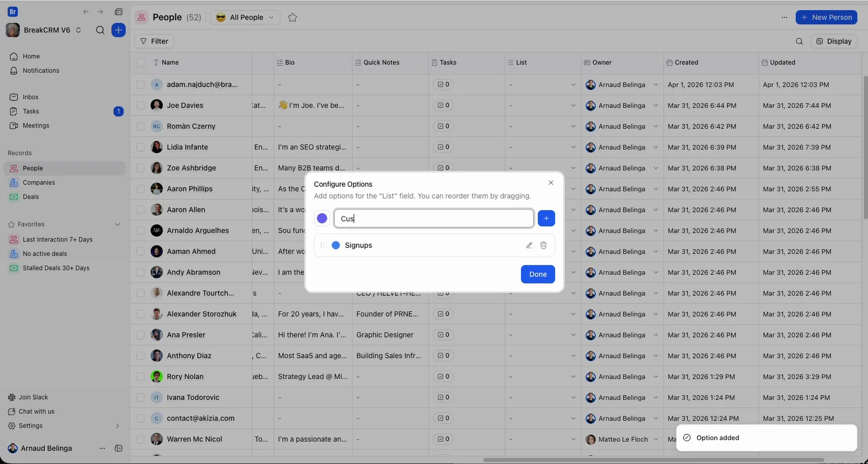
Task: Open the three-dot more options menu near New Person
Action: pyautogui.click(x=784, y=17)
